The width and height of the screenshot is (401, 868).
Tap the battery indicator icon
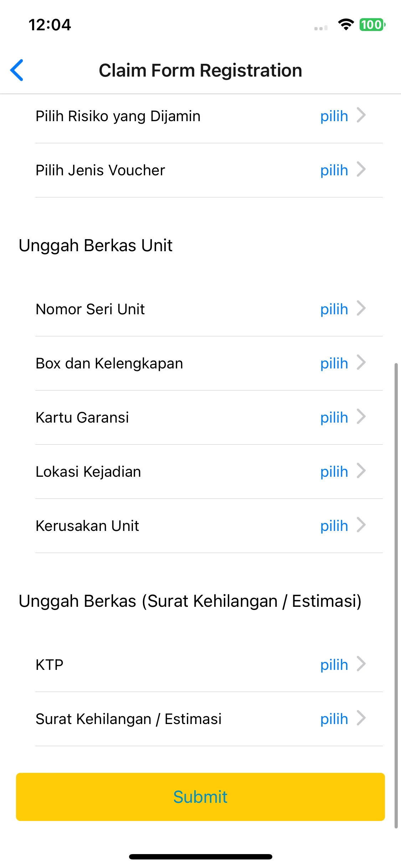coord(372,25)
